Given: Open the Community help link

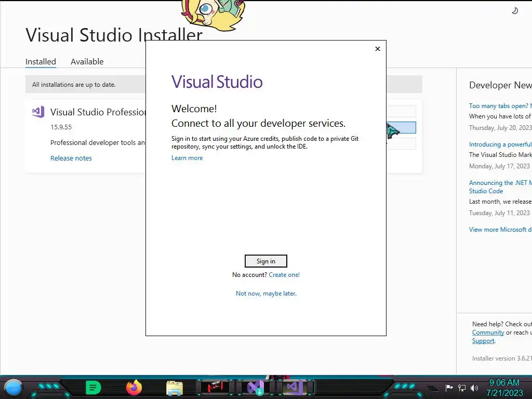Looking at the screenshot, I should pyautogui.click(x=488, y=332).
